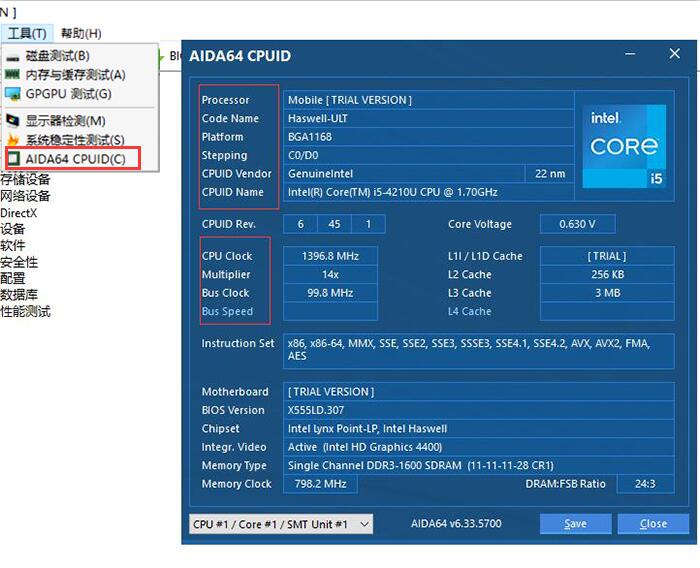Click the 99.8 MHz bus clock value
This screenshot has height=568, width=700.
[x=330, y=293]
